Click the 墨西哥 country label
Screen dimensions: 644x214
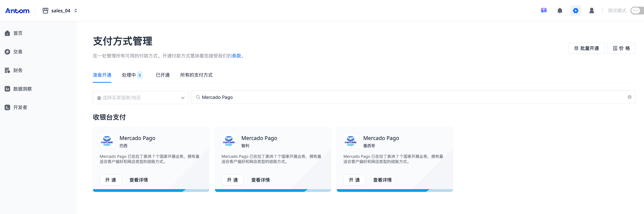[x=369, y=146]
